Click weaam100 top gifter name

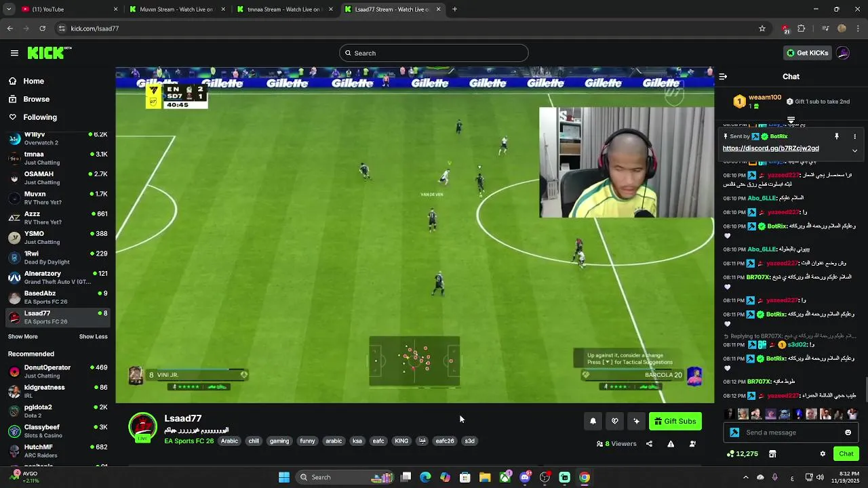(x=766, y=98)
